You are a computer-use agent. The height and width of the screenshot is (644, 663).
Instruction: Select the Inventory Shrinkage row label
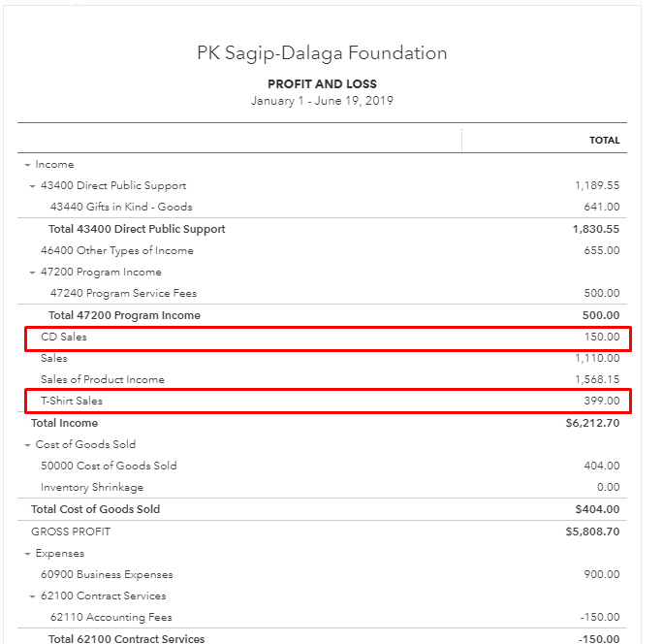coord(92,487)
